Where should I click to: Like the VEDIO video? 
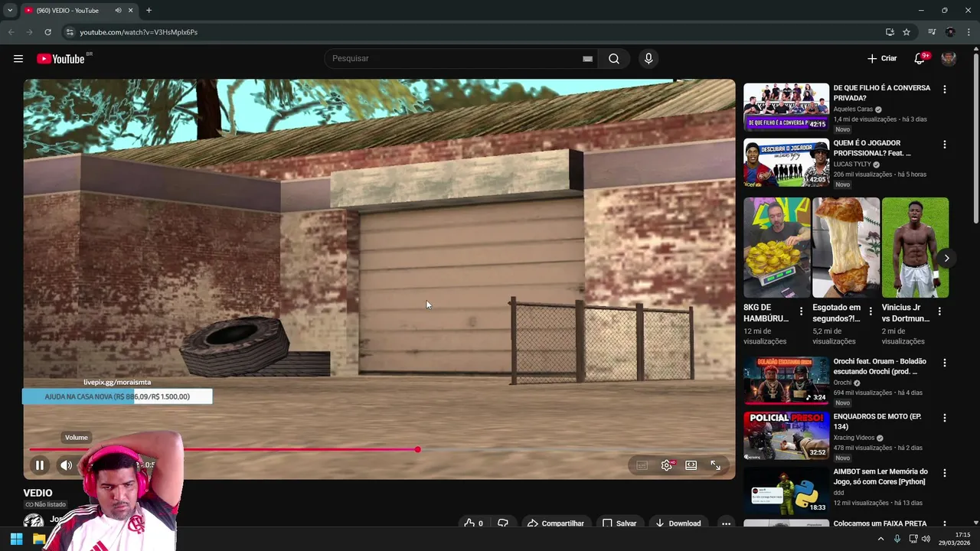[x=474, y=523]
